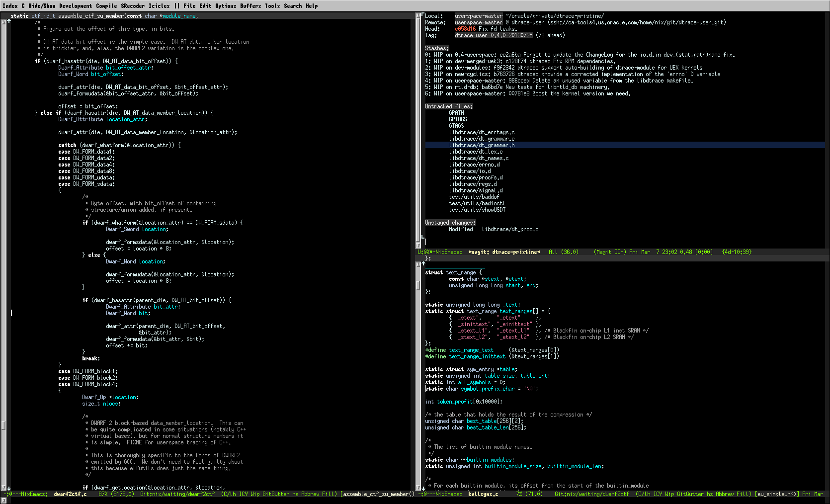Open the File menu
The height and width of the screenshot is (504, 830).
click(x=189, y=6)
